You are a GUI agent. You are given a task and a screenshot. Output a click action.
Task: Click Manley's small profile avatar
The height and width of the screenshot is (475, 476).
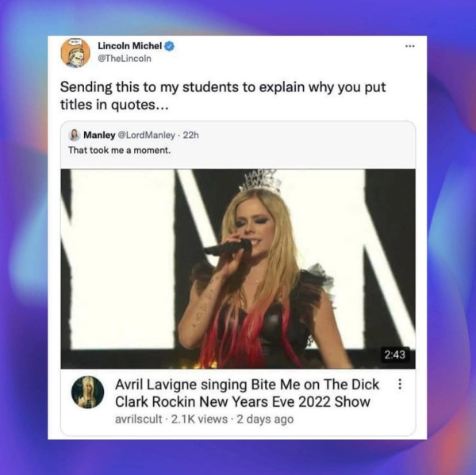pyautogui.click(x=74, y=135)
